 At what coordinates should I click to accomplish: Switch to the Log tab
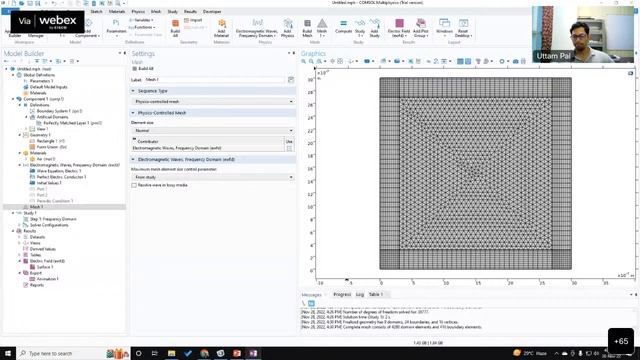tap(360, 294)
